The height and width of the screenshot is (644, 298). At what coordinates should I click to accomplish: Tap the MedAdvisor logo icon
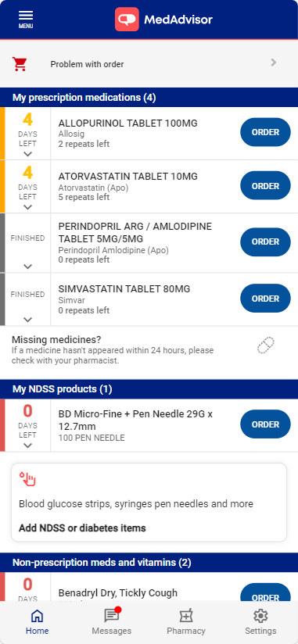tap(127, 20)
